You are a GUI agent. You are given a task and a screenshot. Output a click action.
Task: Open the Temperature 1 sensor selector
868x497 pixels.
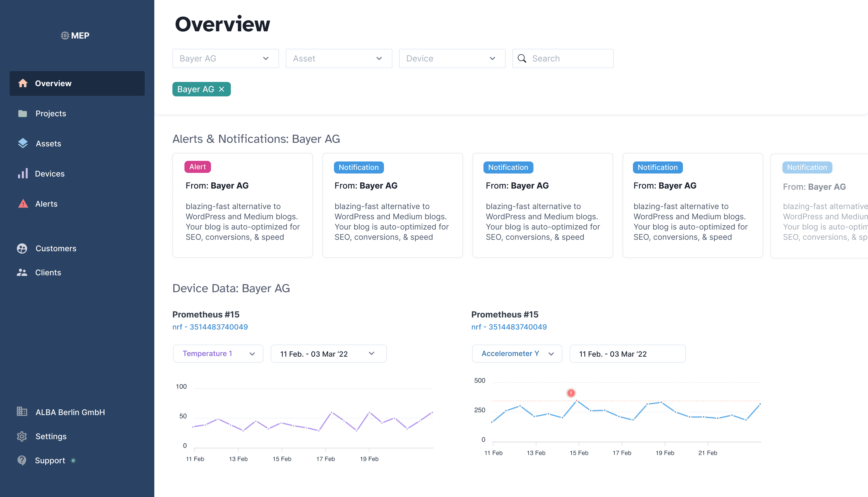tap(218, 354)
